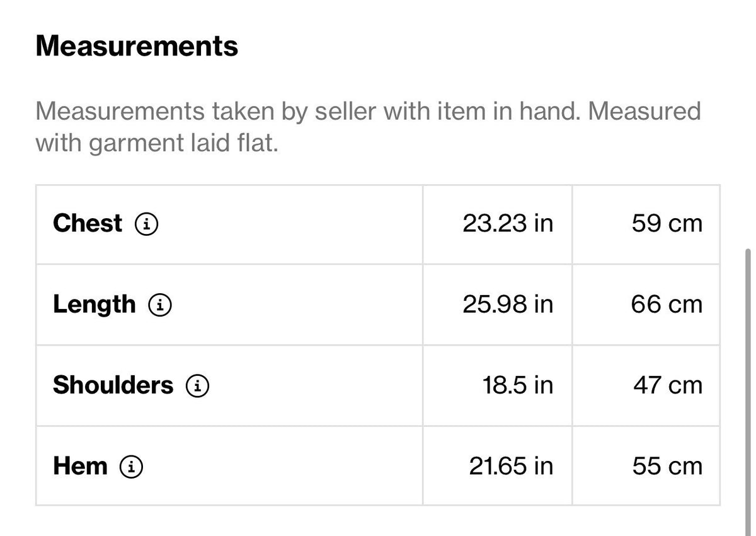
Task: Select the Length row label
Action: (x=94, y=305)
